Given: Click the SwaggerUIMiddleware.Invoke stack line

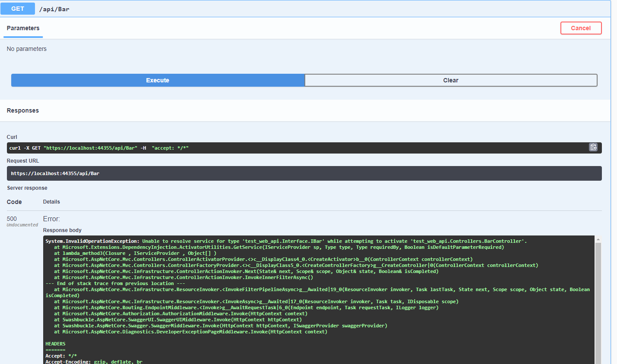Looking at the screenshot, I should (178, 320).
